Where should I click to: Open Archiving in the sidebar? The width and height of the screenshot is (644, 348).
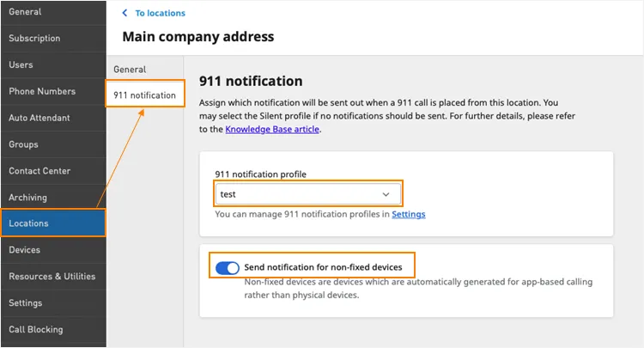53,198
